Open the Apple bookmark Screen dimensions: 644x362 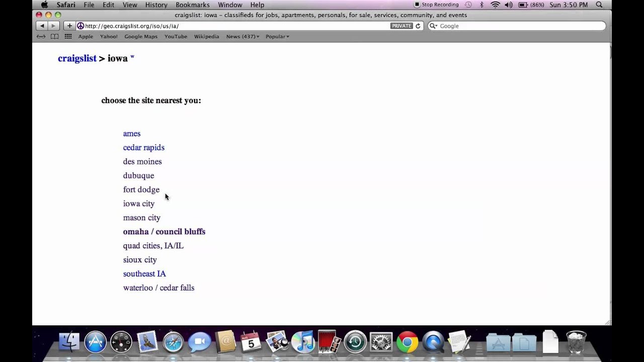[86, 37]
